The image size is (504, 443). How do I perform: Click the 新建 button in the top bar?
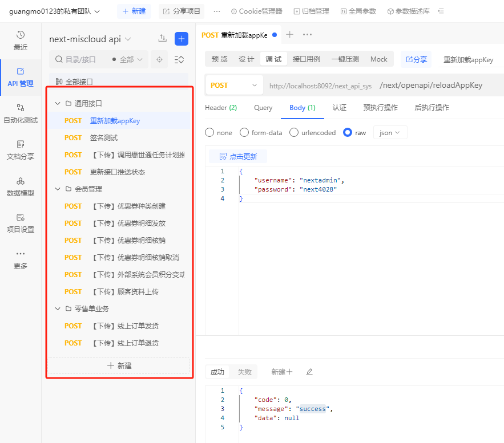point(134,11)
